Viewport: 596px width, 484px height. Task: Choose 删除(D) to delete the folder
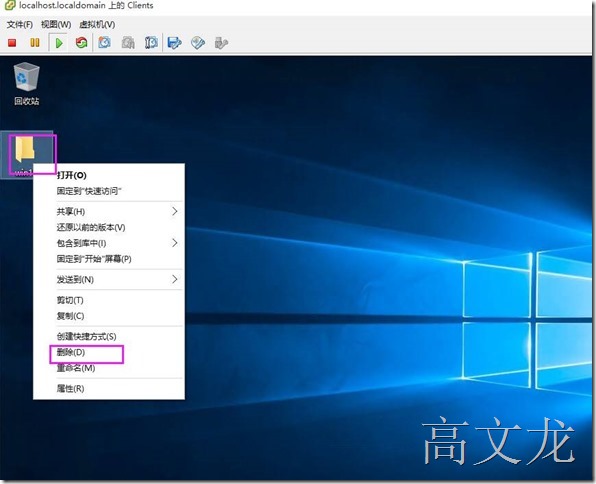[x=109, y=352]
